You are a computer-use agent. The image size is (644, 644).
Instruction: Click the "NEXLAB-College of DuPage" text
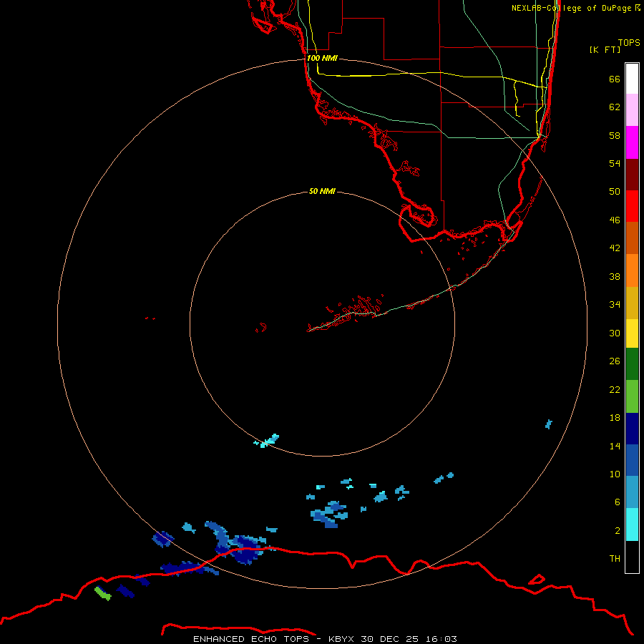point(571,8)
